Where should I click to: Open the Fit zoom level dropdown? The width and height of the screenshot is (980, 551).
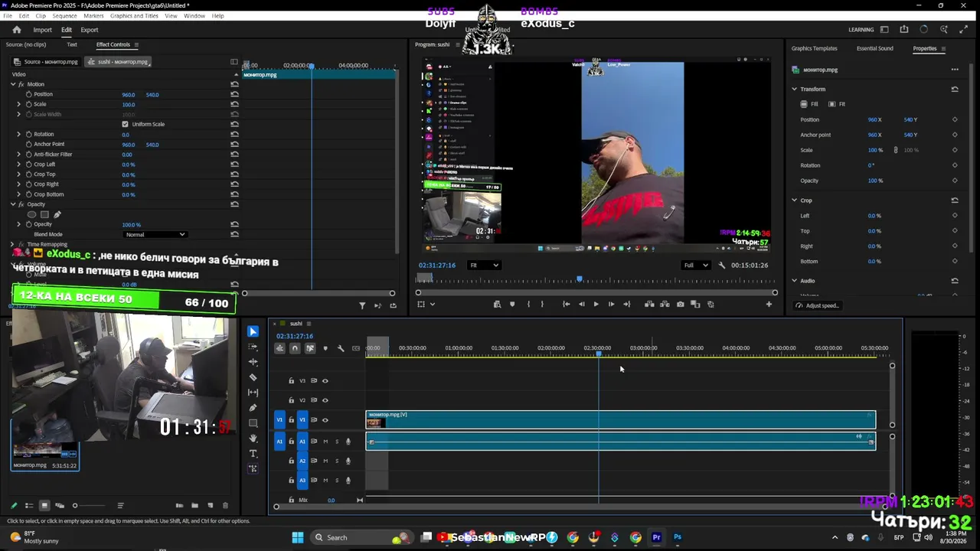tap(484, 266)
